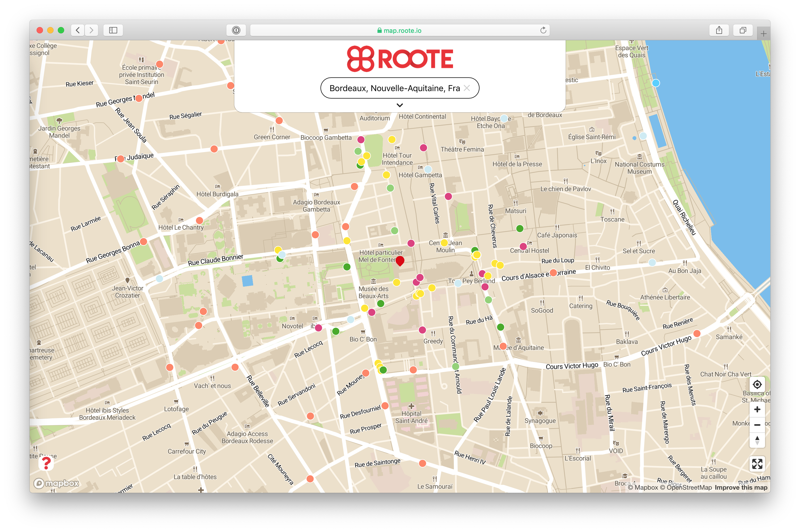Click the orange marker on Rue Georges Mandel
800x532 pixels.
tap(139, 98)
